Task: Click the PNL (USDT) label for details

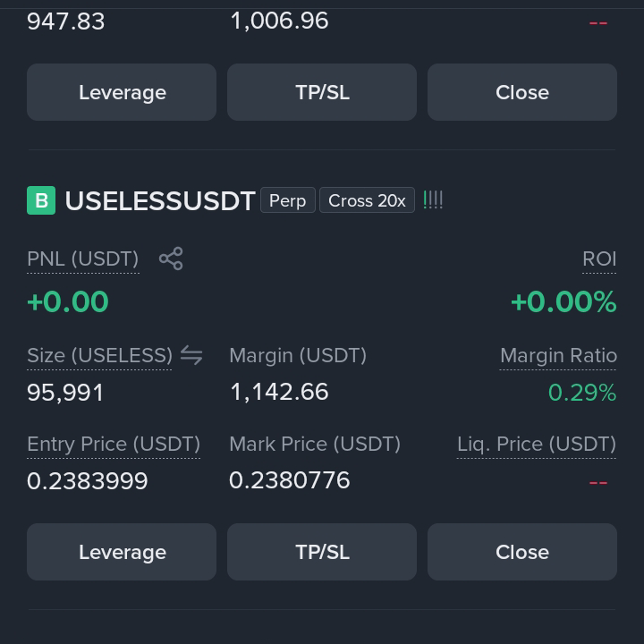Action: 83,259
